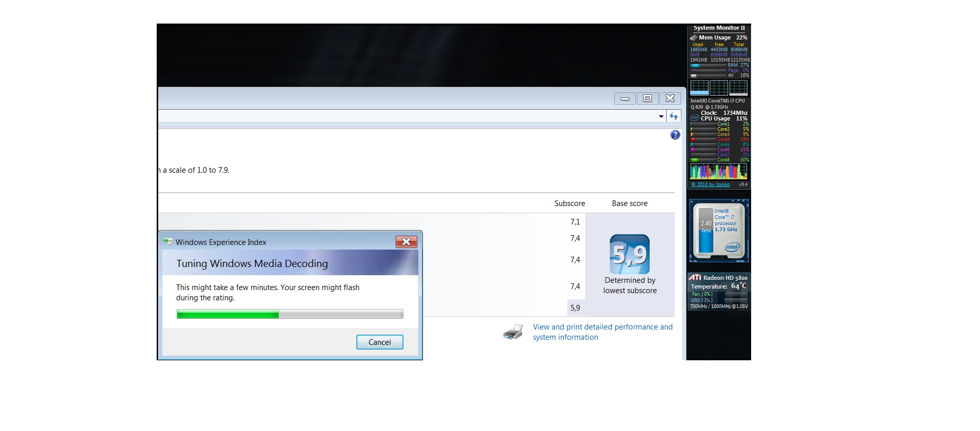Click the green rating progress bar
The height and width of the screenshot is (431, 980).
pos(290,314)
